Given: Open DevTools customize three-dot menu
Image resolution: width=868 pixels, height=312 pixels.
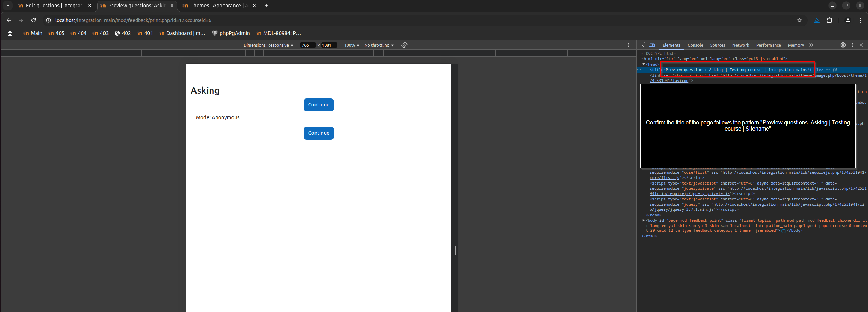Looking at the screenshot, I should (853, 45).
